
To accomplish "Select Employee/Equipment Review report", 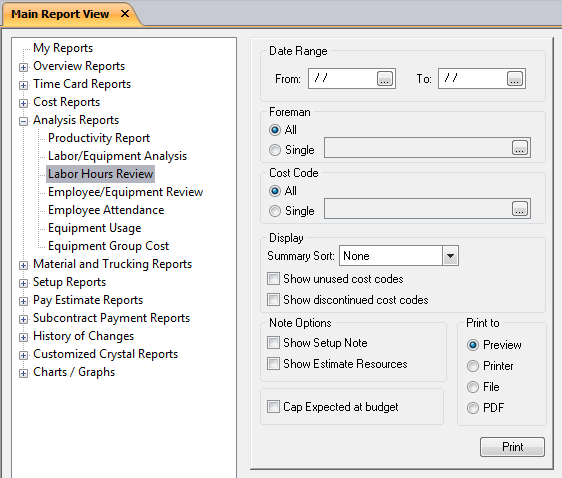I will point(125,192).
